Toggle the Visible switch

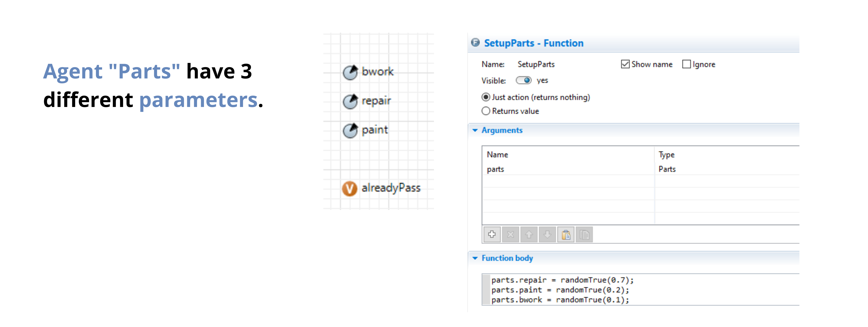click(524, 80)
